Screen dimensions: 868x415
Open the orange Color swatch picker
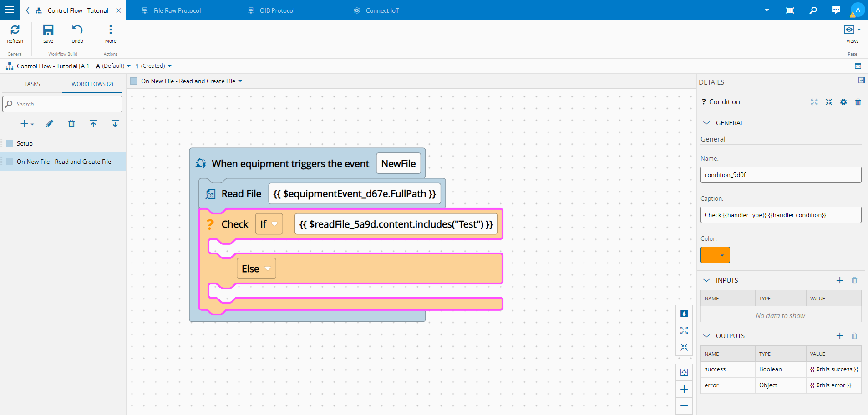[x=715, y=255]
